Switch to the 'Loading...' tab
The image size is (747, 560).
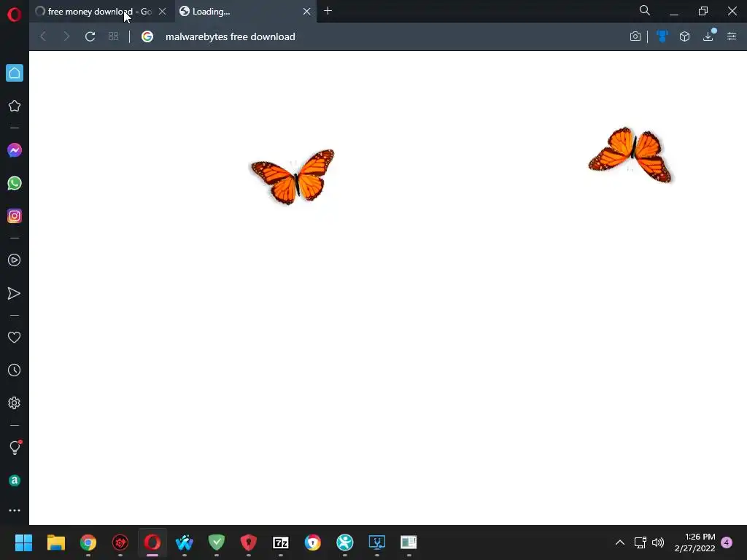pyautogui.click(x=245, y=12)
